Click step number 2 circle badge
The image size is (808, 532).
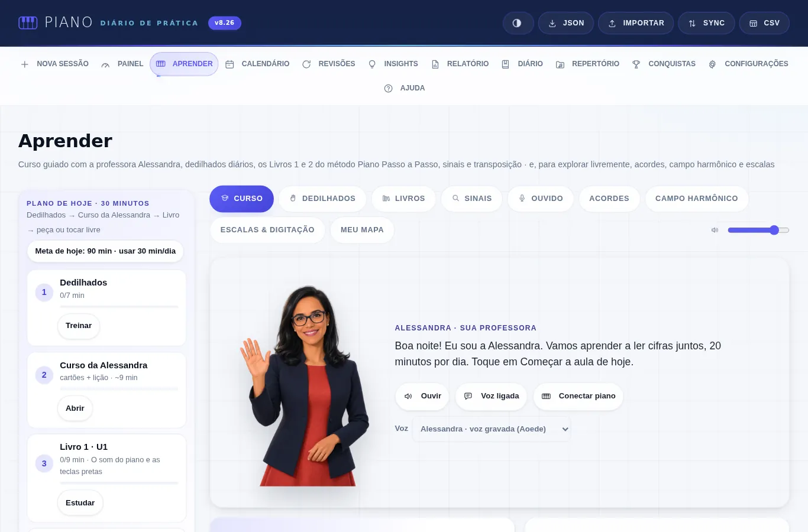pyautogui.click(x=44, y=375)
